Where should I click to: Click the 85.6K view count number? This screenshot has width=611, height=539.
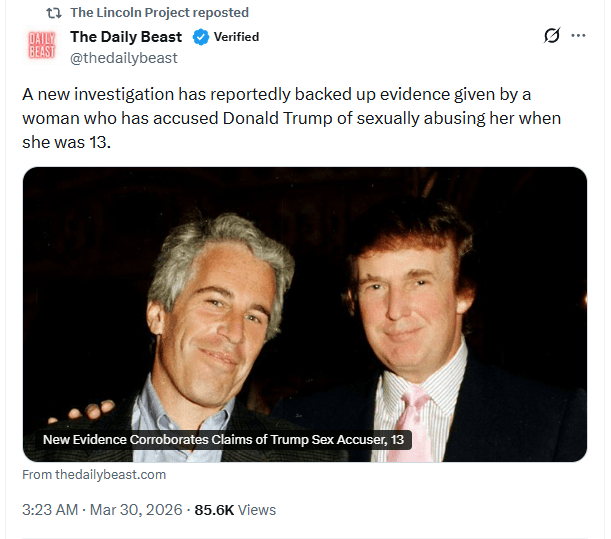click(214, 510)
